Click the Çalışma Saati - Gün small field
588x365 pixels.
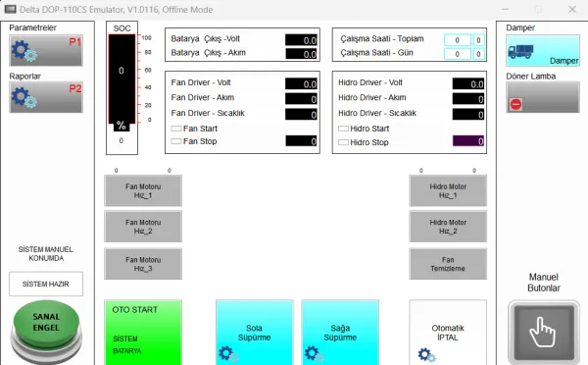pyautogui.click(x=479, y=54)
